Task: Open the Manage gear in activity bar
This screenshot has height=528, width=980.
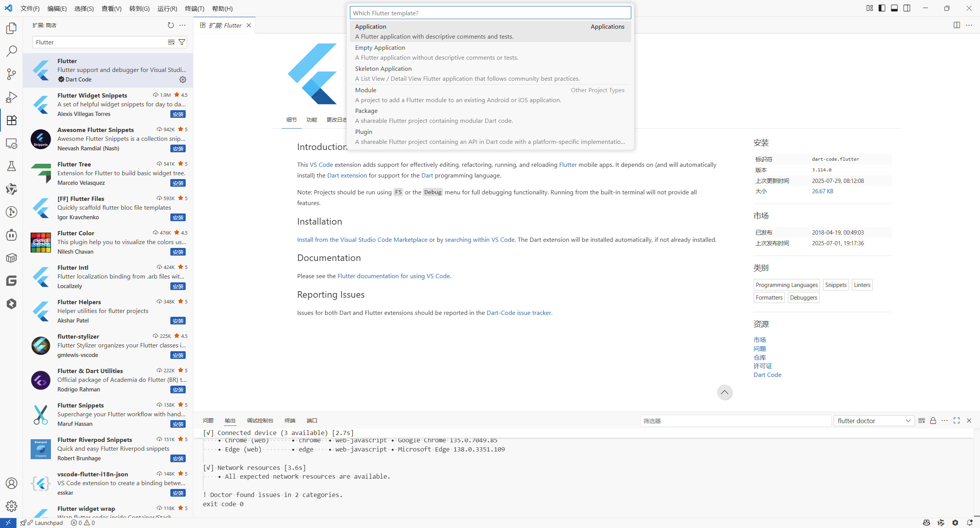Action: [x=11, y=506]
